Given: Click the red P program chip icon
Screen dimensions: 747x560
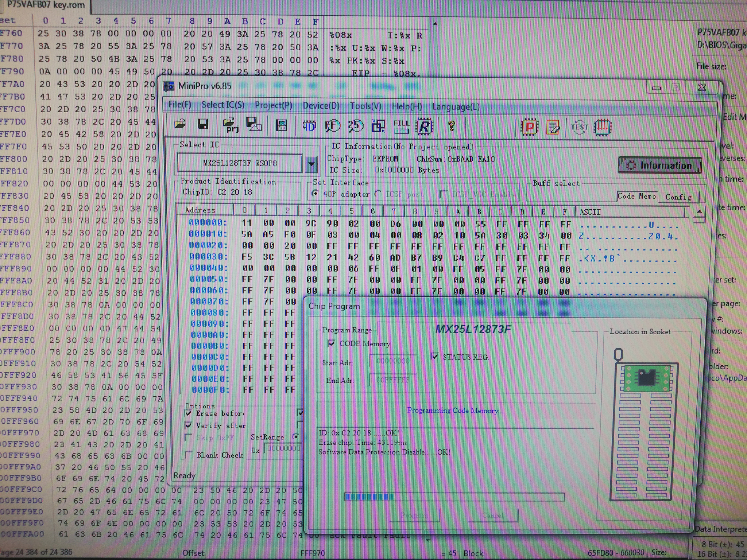Looking at the screenshot, I should (x=530, y=127).
